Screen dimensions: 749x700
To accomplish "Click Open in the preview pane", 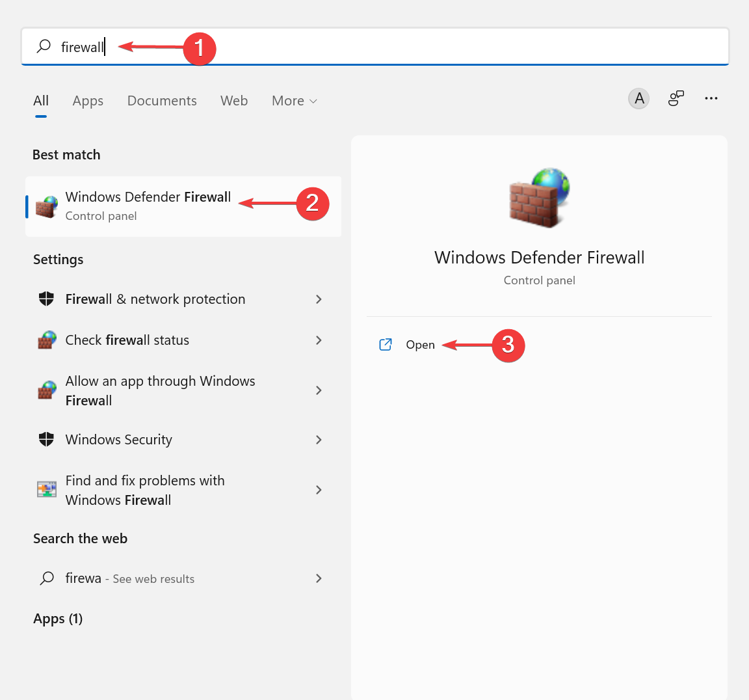I will [421, 345].
